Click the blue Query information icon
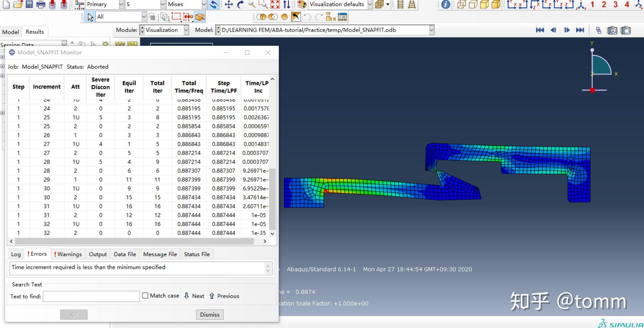This screenshot has width=644, height=328. tap(446, 4)
